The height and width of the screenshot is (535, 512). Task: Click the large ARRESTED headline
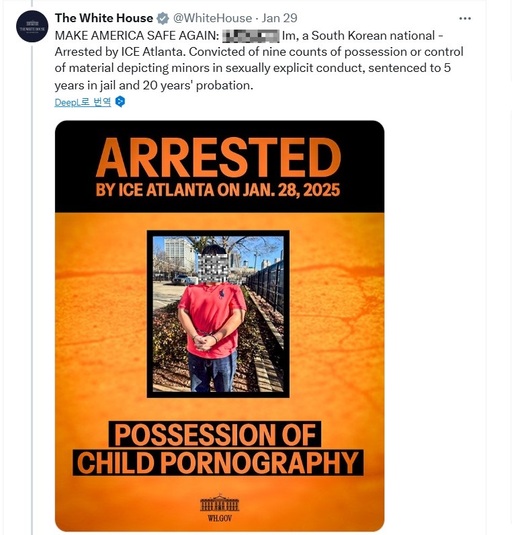point(218,158)
